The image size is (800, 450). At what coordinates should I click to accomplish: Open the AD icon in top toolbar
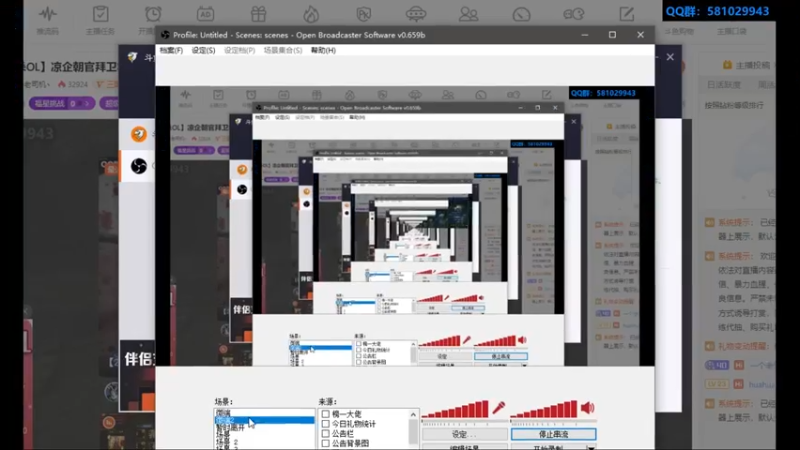(x=206, y=14)
